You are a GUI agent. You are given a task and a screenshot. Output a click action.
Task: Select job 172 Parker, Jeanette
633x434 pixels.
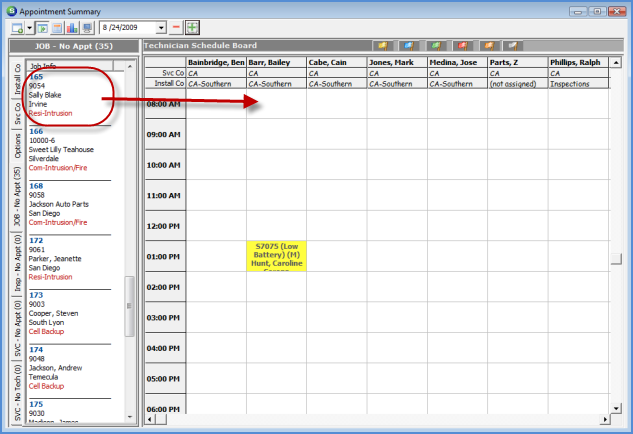69,259
